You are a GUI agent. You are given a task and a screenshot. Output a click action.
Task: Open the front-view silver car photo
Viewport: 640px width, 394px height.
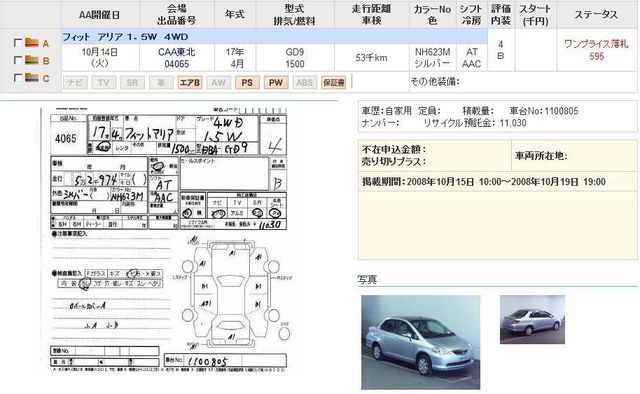[x=421, y=342]
